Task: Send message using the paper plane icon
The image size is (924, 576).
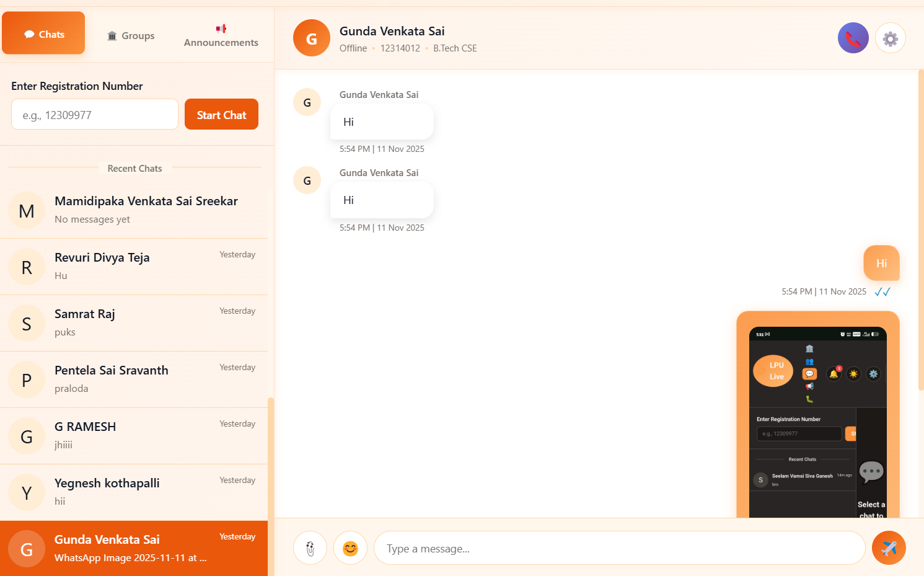Action: point(889,547)
